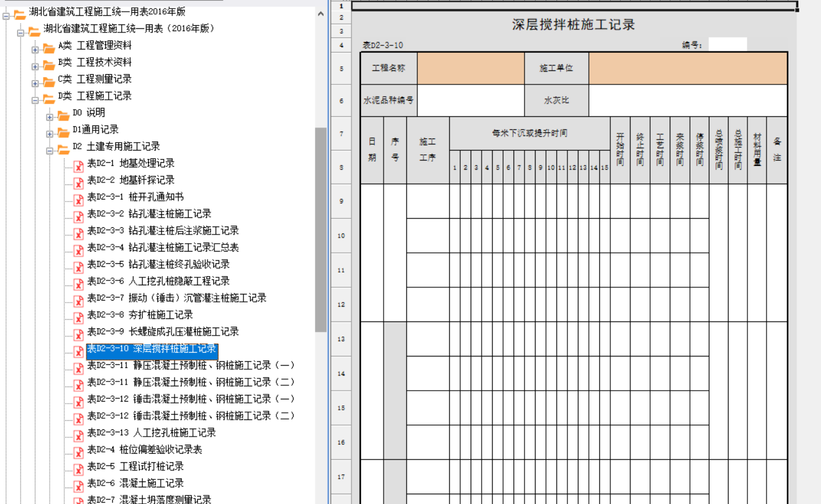This screenshot has height=504, width=821.
Task: Click the folder icon of D类 工程施工记录
Action: (49, 99)
